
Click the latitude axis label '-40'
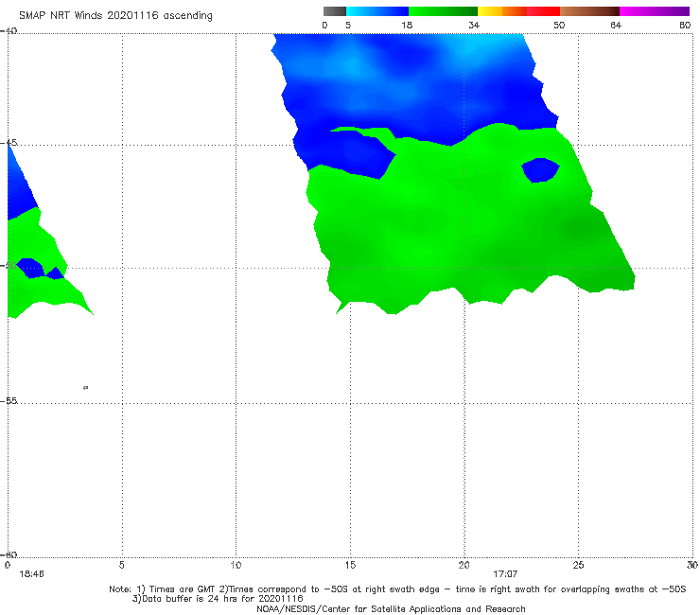pos(9,31)
